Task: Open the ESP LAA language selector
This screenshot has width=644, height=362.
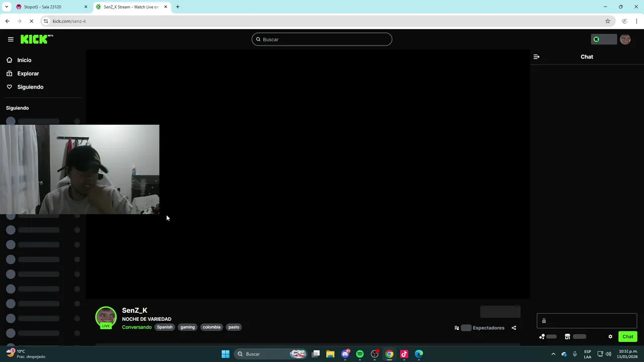Action: 588,354
